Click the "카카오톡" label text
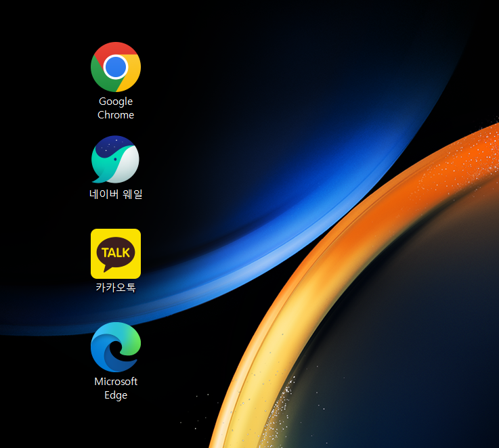 (116, 288)
